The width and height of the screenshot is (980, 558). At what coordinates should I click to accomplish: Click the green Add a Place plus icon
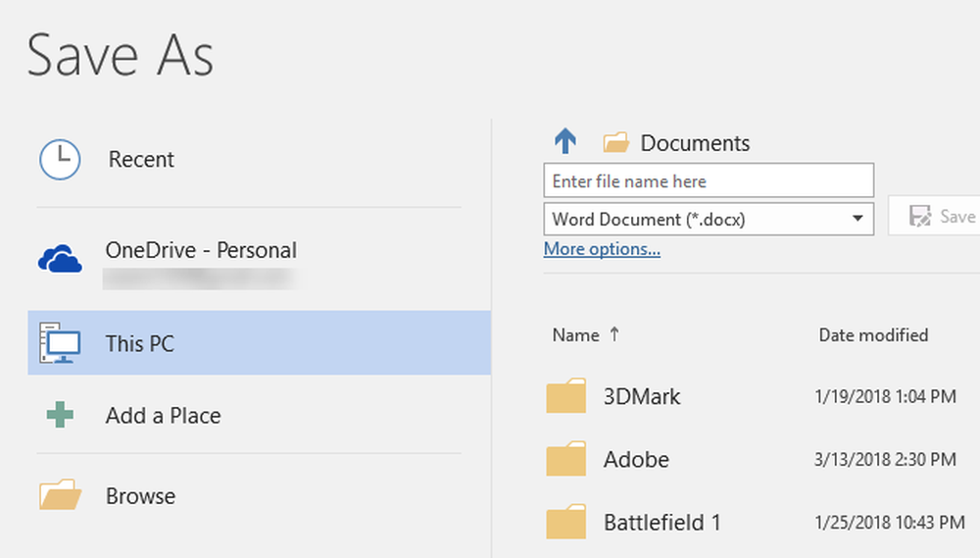[60, 415]
